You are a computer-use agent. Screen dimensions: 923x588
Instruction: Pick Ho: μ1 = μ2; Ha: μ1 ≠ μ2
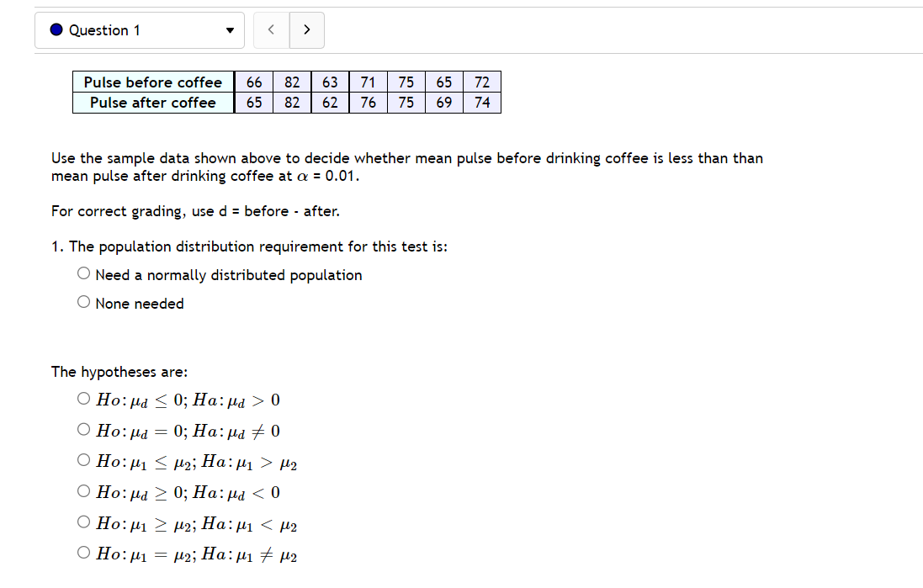click(x=83, y=552)
